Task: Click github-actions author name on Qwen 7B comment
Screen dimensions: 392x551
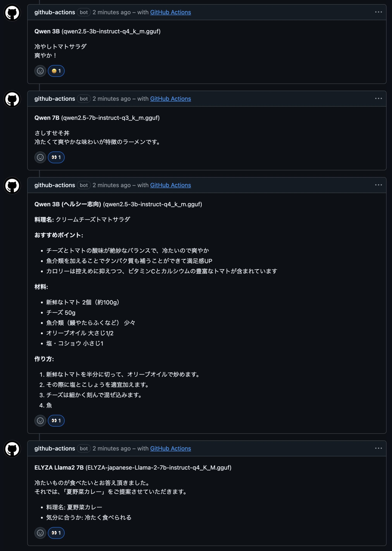Action: 54,99
